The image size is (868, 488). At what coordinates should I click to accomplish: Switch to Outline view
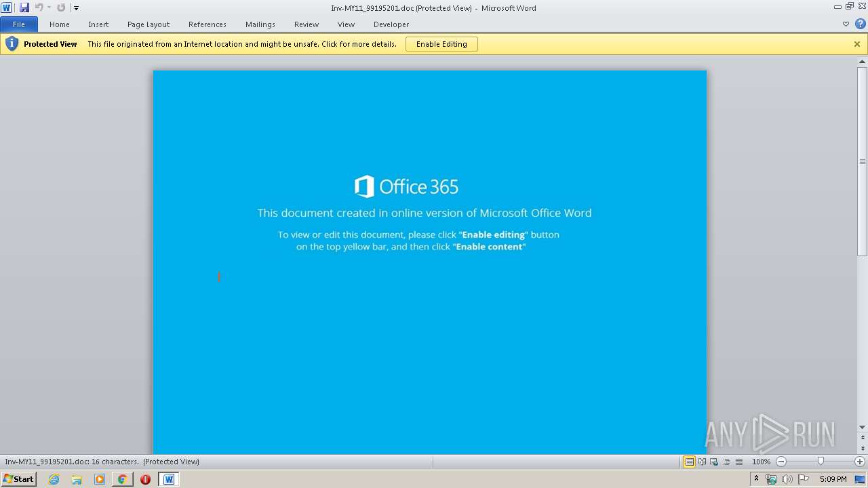click(x=726, y=462)
